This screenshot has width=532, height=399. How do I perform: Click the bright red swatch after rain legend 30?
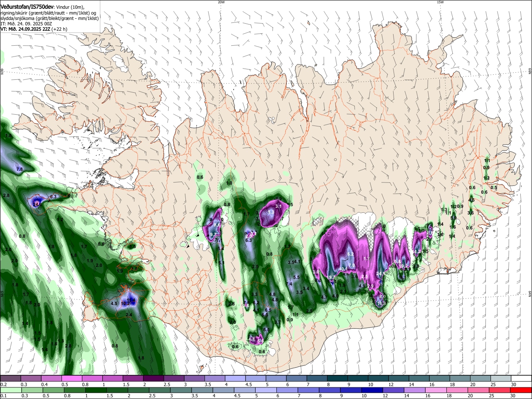tap(521, 390)
